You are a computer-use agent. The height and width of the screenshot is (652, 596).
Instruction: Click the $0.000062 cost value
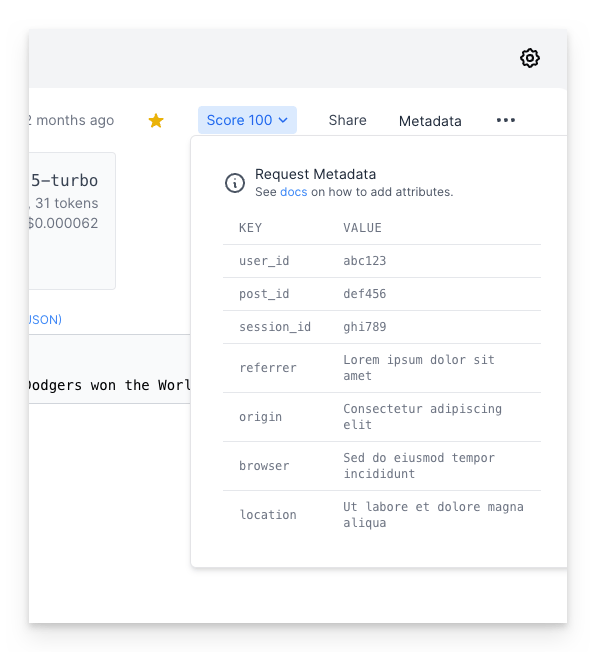63,223
